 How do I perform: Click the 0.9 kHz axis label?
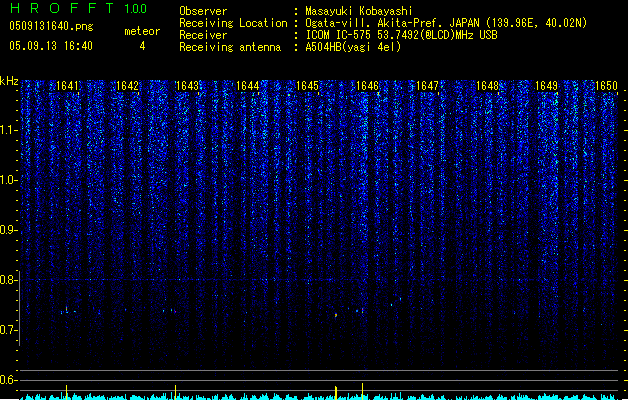coord(8,230)
